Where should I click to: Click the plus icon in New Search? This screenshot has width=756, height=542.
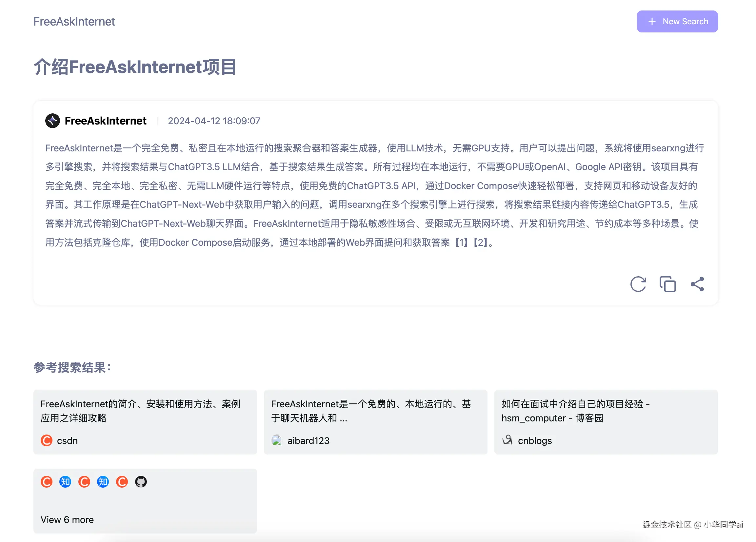(652, 21)
